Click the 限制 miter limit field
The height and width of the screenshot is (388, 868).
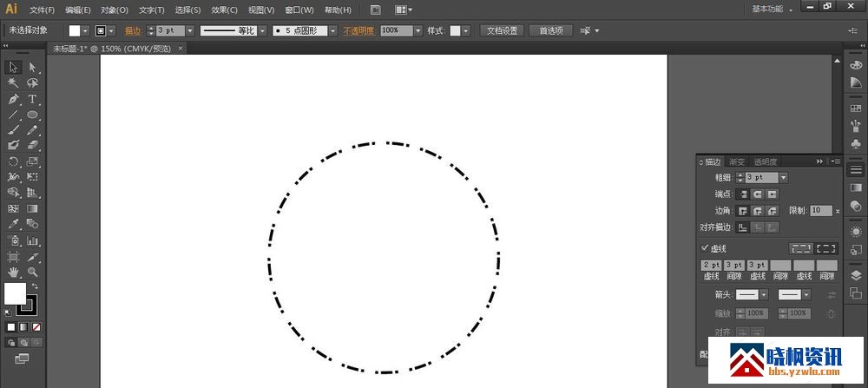click(x=821, y=210)
